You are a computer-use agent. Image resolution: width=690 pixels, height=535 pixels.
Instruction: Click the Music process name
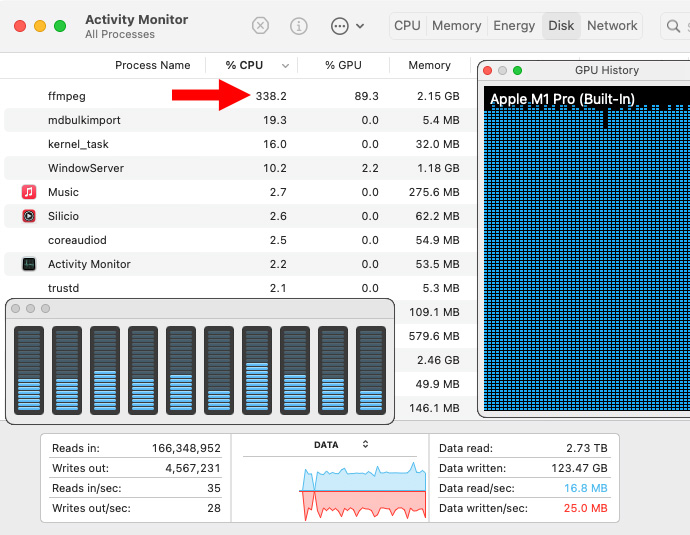[x=63, y=192]
